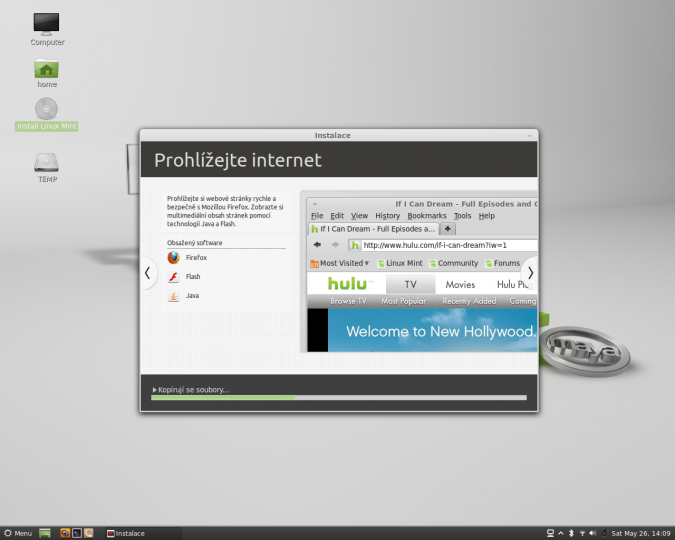675x540 pixels.
Task: Click the Firefox browser screenshot in the slide
Action: tap(419, 272)
